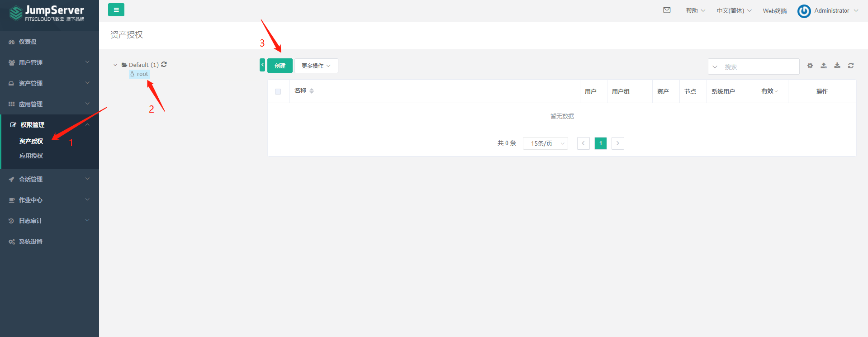Image resolution: width=868 pixels, height=337 pixels.
Task: Open the mail message icon
Action: click(667, 10)
